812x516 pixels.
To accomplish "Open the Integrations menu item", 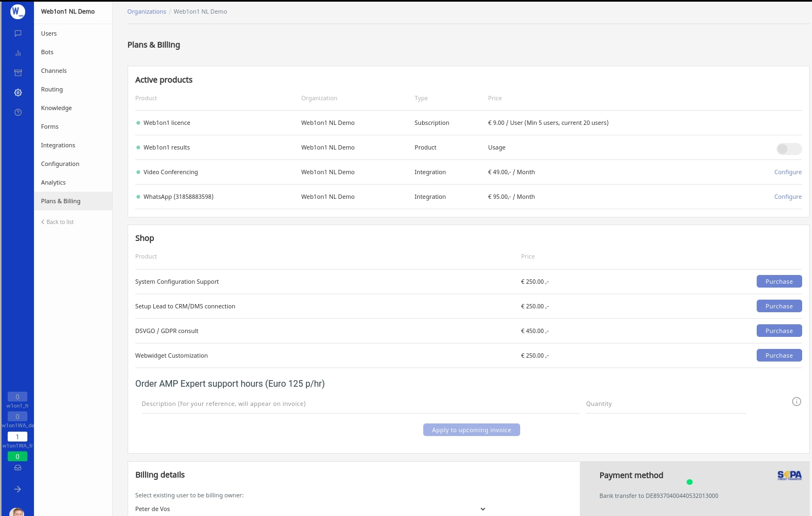I will 73,145.
